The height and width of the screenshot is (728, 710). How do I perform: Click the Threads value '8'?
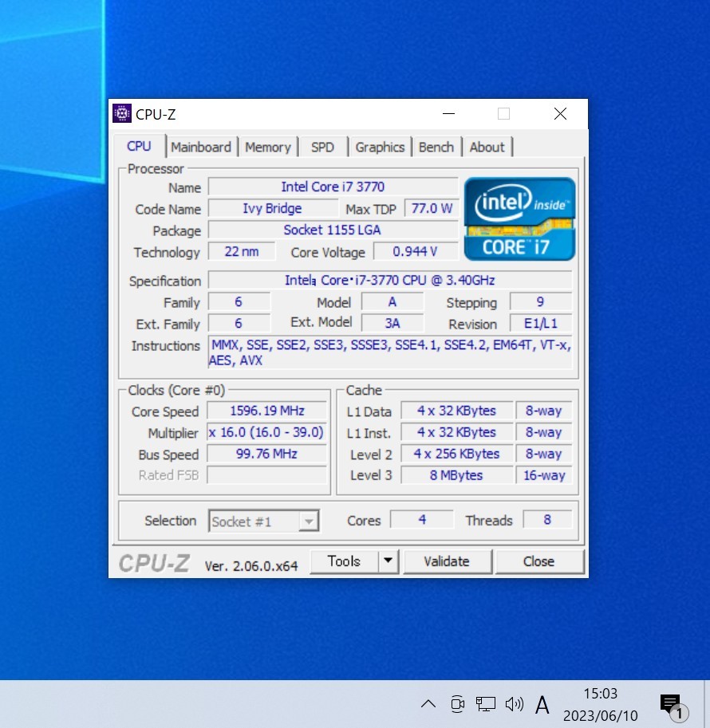547,520
